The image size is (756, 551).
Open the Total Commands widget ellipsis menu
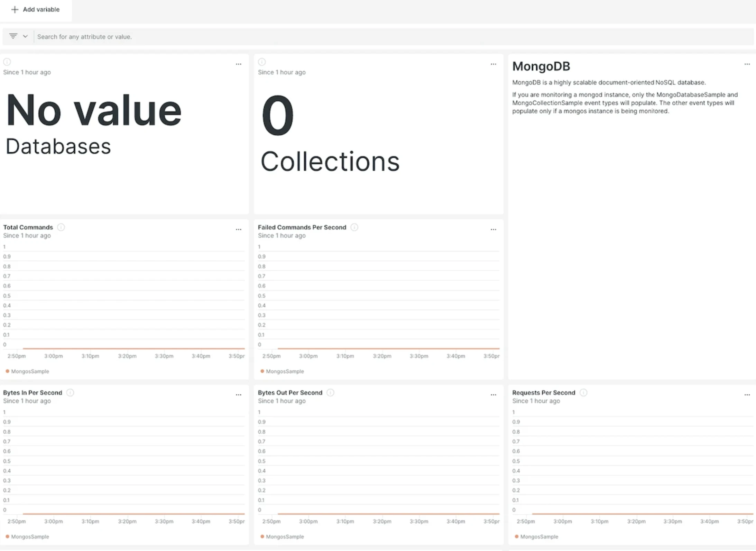point(239,229)
